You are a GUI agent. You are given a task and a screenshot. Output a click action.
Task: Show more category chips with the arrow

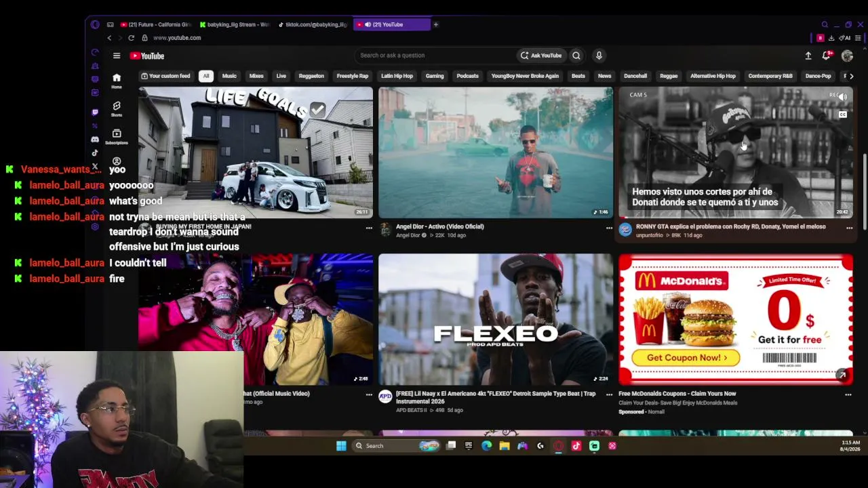coord(851,76)
